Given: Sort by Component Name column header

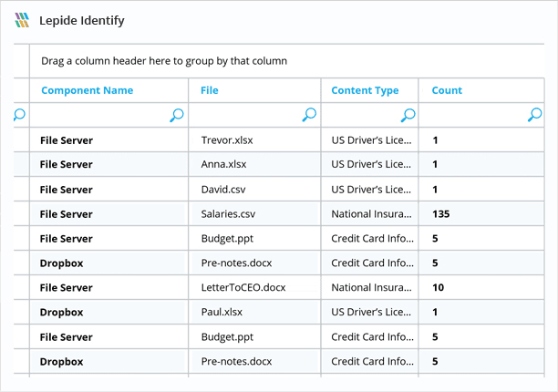Looking at the screenshot, I should point(87,90).
